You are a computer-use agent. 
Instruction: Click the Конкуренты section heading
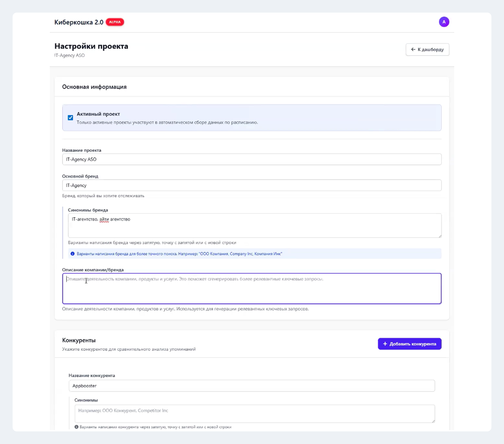(79, 340)
